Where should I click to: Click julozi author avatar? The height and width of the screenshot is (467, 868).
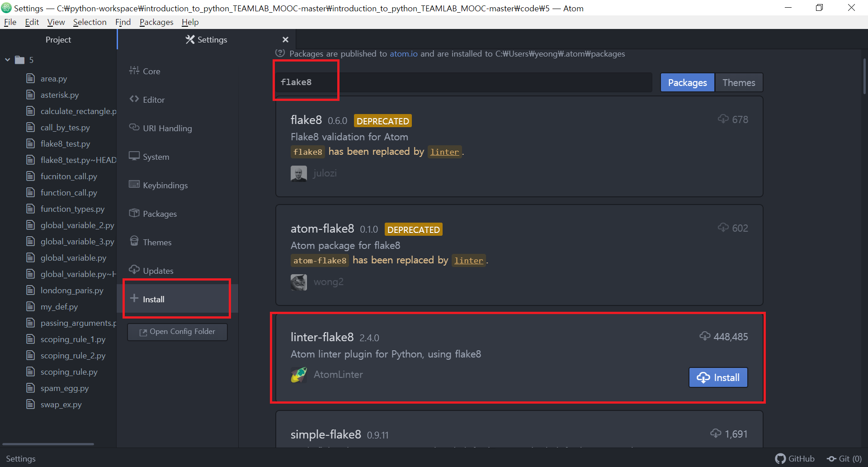click(x=298, y=173)
